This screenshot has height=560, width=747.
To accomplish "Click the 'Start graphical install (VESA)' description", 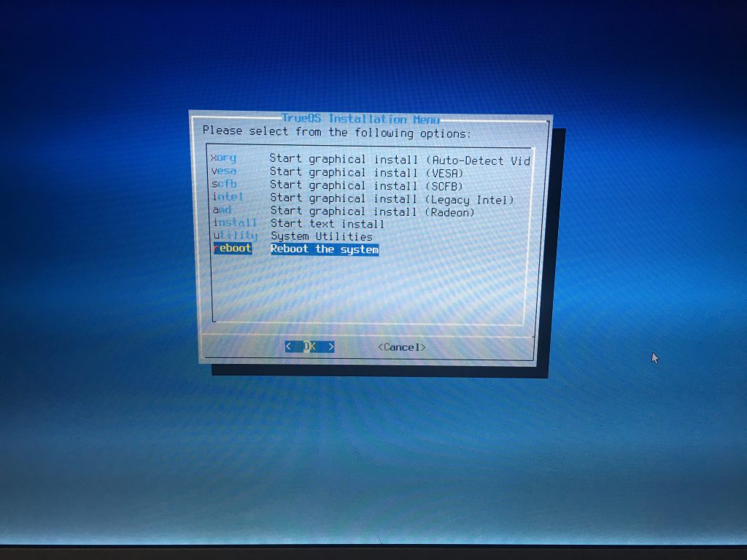I will tap(366, 172).
